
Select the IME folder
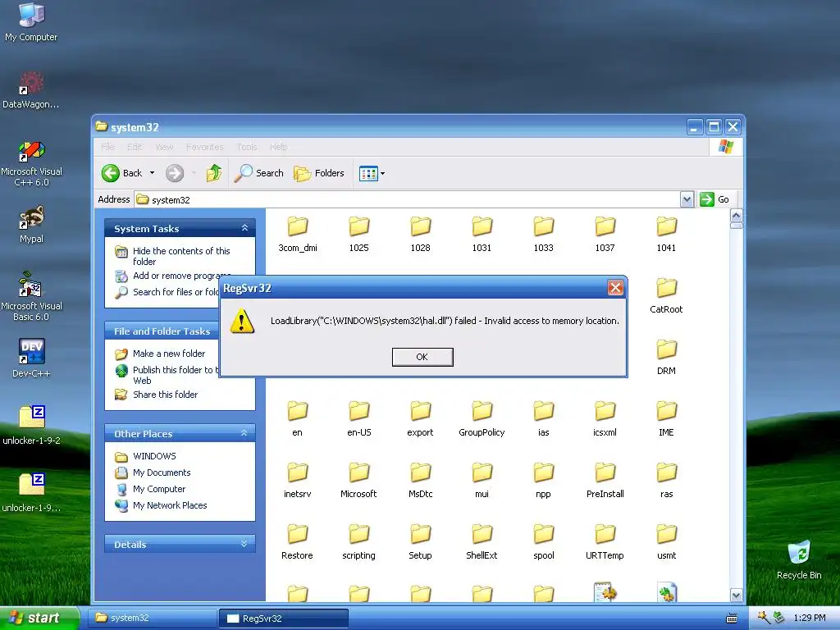tap(666, 419)
